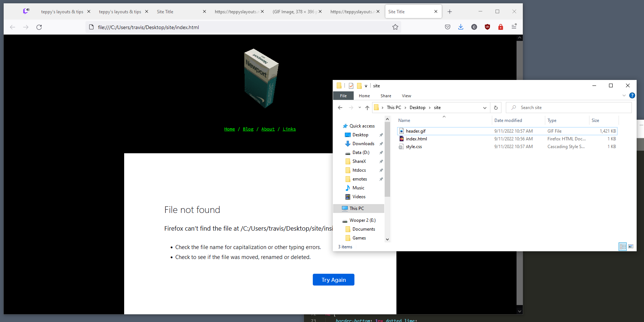The width and height of the screenshot is (644, 322).
Task: Click the uBlock Origin shield icon
Action: [487, 27]
